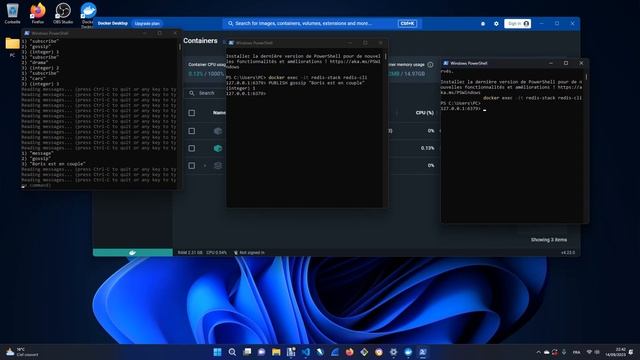
Task: Click the RAM 2.31 GB status text
Action: pyautogui.click(x=190, y=253)
